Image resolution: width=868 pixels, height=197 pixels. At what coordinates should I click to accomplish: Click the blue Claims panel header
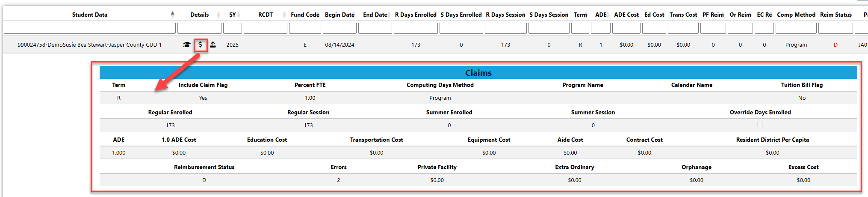[478, 72]
